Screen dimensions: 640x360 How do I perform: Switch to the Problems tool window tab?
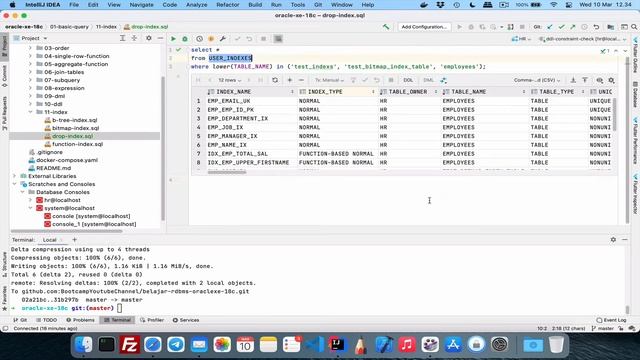(x=80, y=320)
